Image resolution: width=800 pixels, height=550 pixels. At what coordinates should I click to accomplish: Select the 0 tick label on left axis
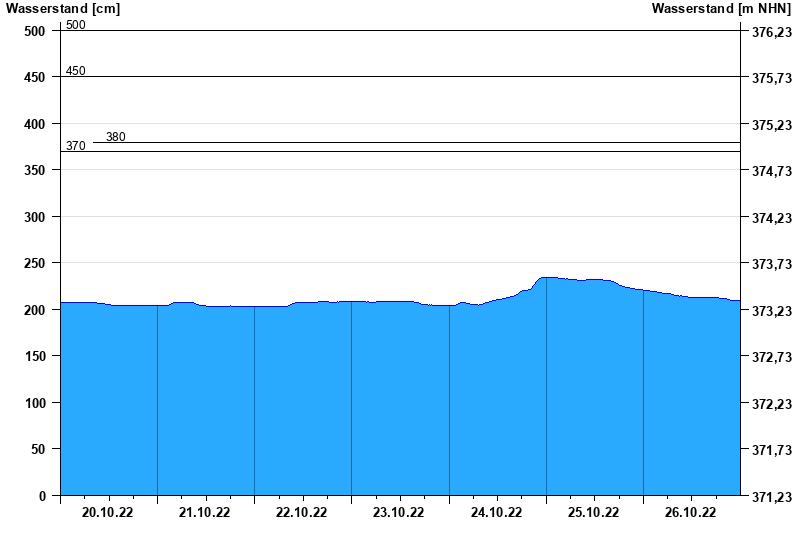tap(42, 496)
